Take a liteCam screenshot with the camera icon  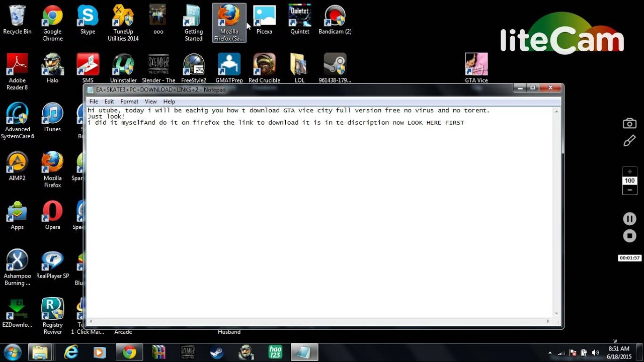click(x=629, y=123)
